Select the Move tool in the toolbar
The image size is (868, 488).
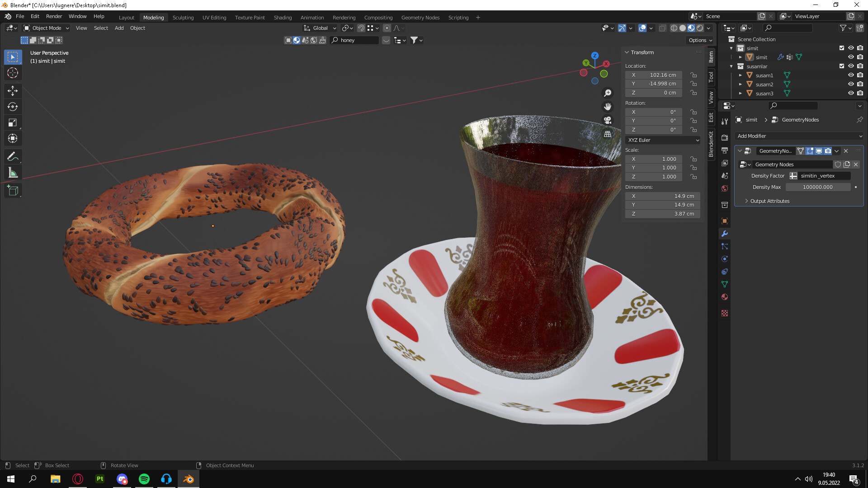pos(13,91)
